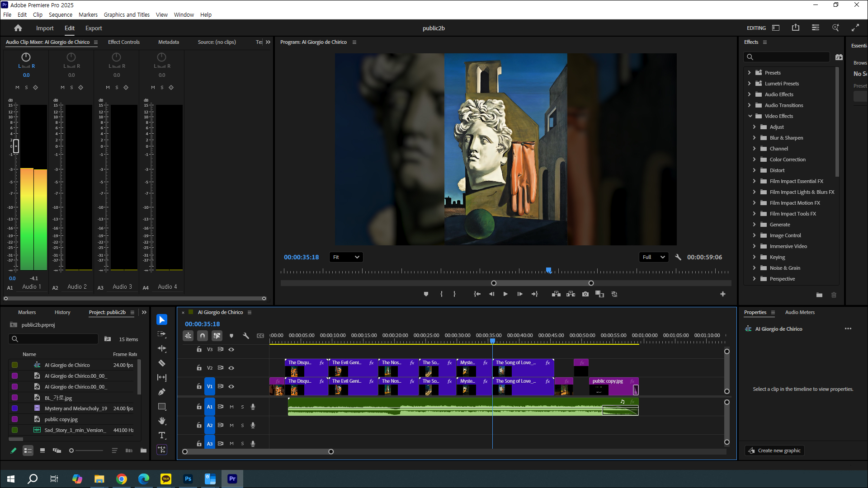Click the Audio 1 volume fader
868x488 pixels.
16,146
